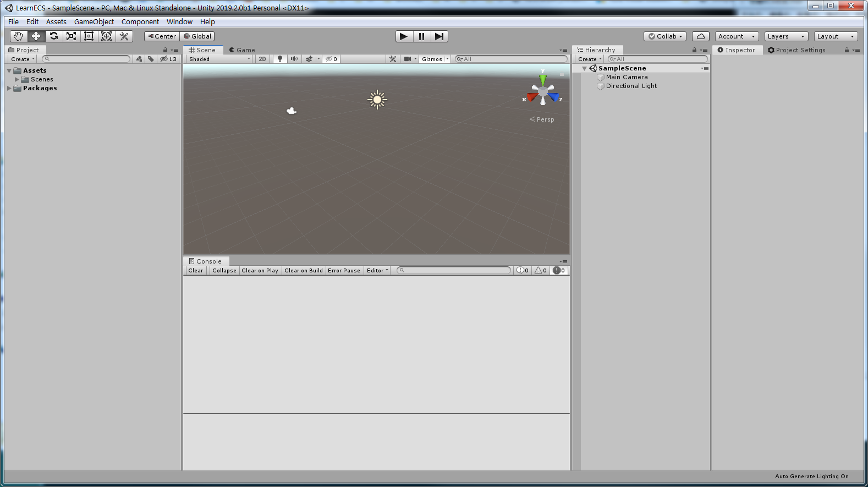Open the GameObject menu
This screenshot has height=487, width=868.
pyautogui.click(x=94, y=22)
